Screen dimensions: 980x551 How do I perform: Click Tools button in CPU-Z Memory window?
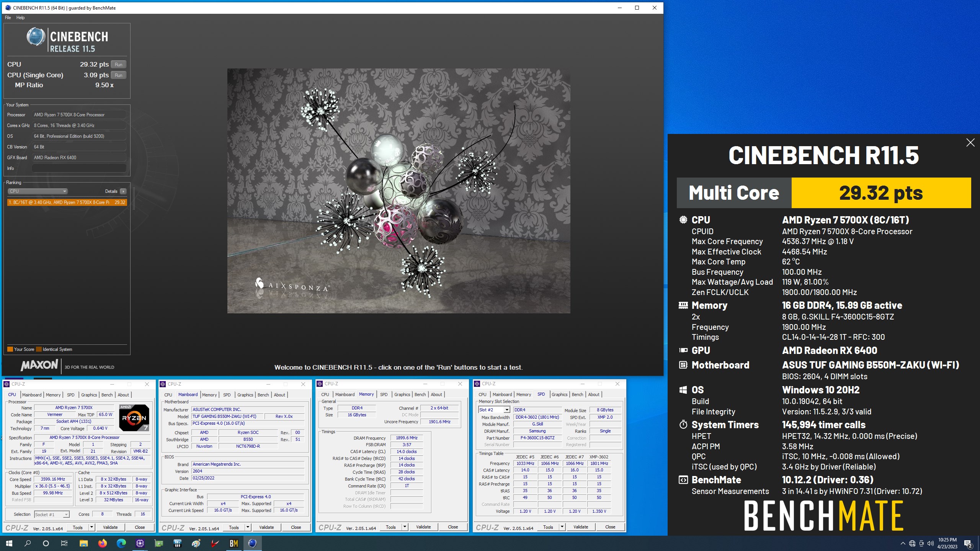tap(391, 527)
